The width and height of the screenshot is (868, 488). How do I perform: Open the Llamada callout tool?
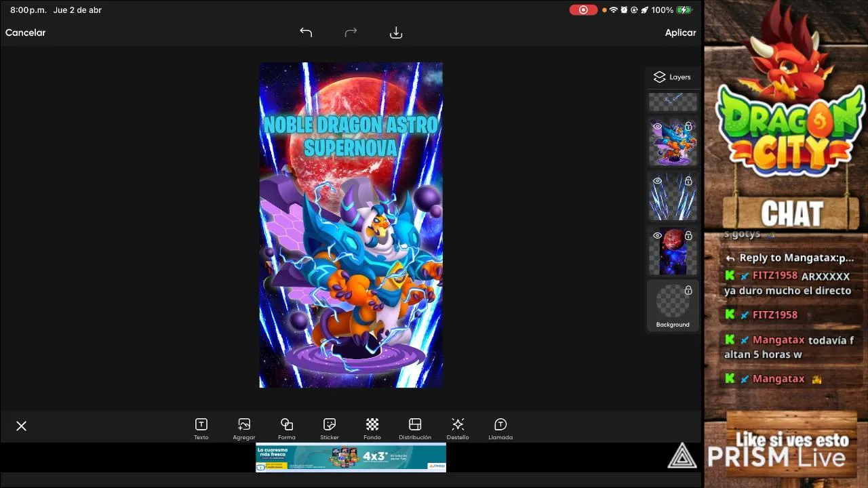[500, 429]
